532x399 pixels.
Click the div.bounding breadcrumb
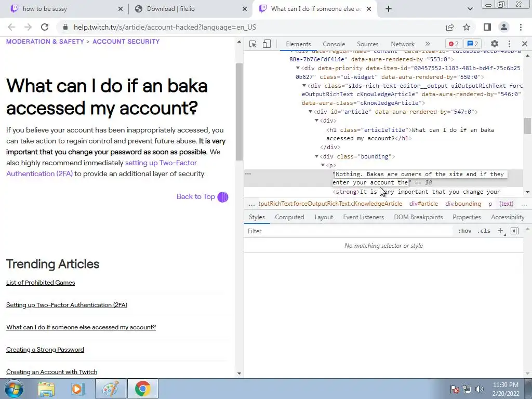click(x=463, y=204)
